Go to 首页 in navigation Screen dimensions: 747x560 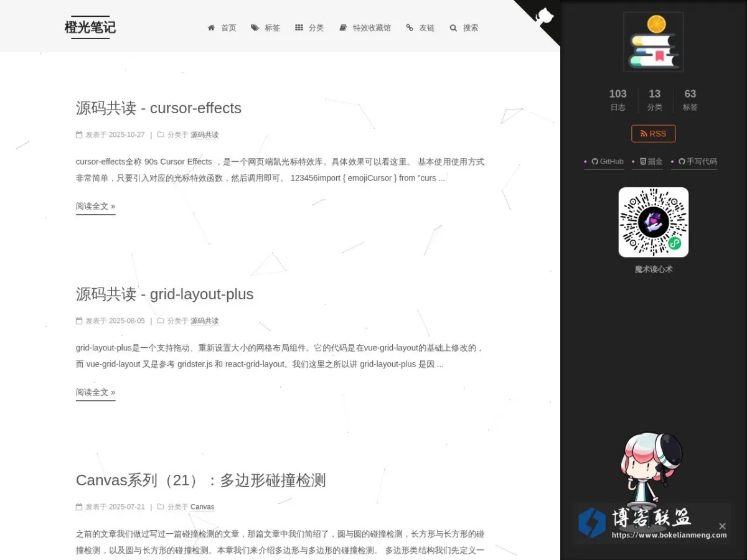coord(222,28)
